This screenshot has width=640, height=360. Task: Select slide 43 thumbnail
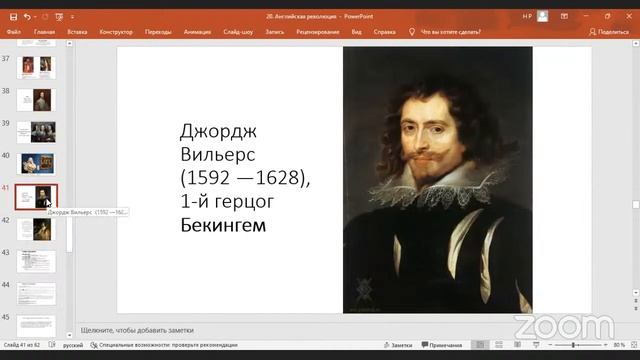(36, 261)
